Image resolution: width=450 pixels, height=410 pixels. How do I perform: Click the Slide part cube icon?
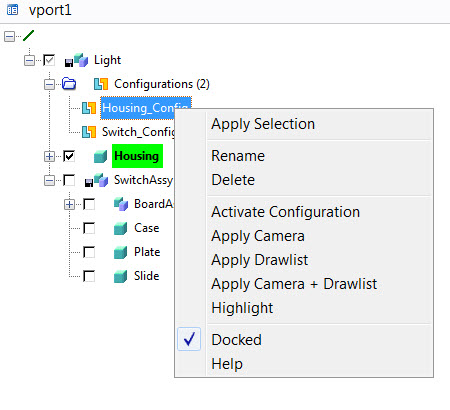(120, 276)
